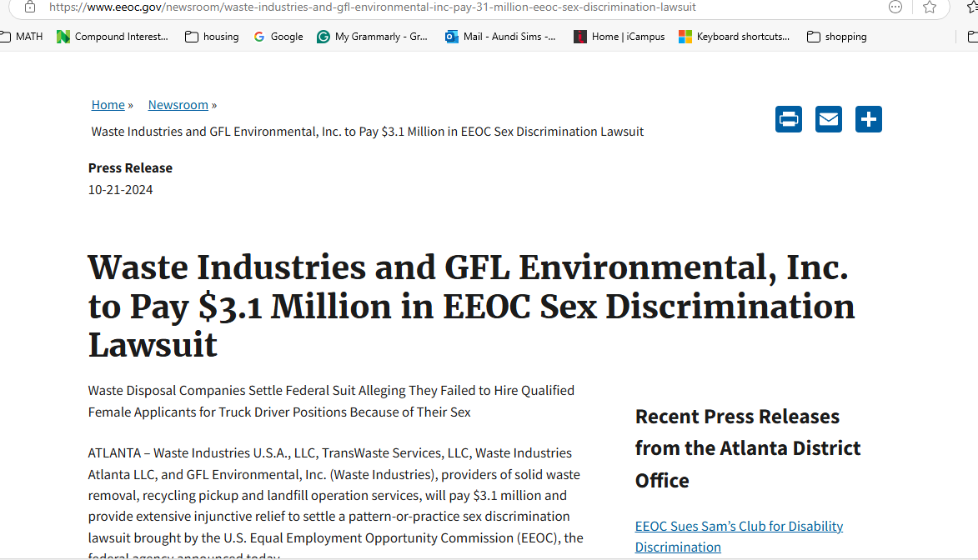
Task: Open the Keyboard shortcuts bookmark
Action: click(x=734, y=37)
